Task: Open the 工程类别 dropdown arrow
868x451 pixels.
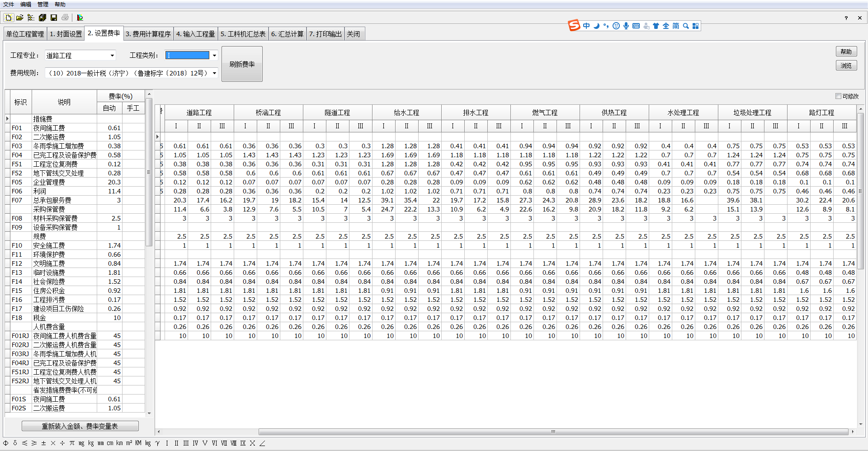Action: (214, 56)
